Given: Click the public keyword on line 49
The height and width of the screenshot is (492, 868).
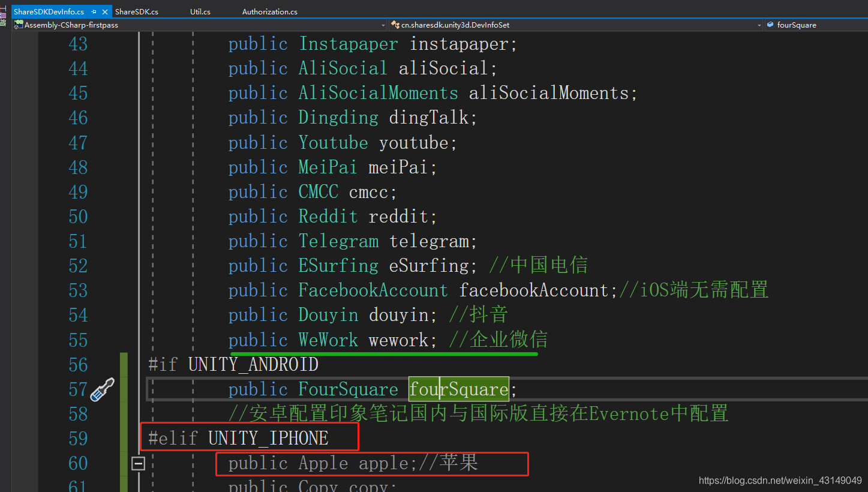Looking at the screenshot, I should point(258,192).
